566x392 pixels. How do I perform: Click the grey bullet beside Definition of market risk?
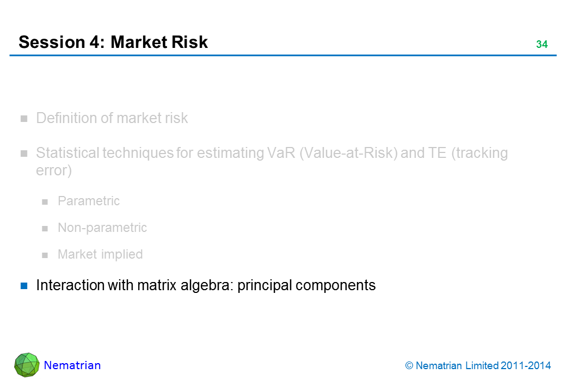pyautogui.click(x=24, y=119)
